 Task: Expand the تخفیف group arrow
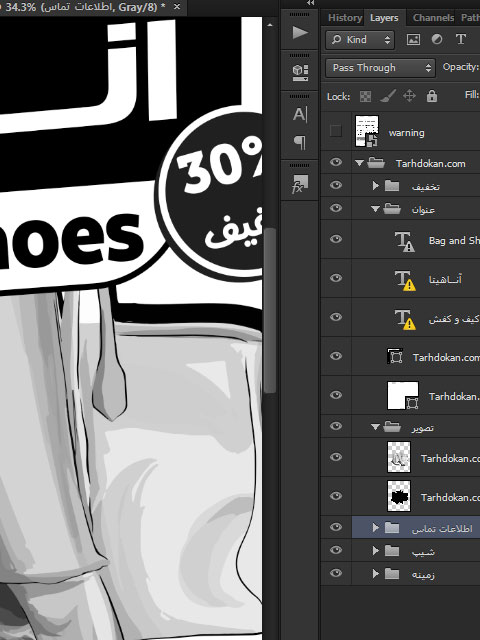(376, 186)
